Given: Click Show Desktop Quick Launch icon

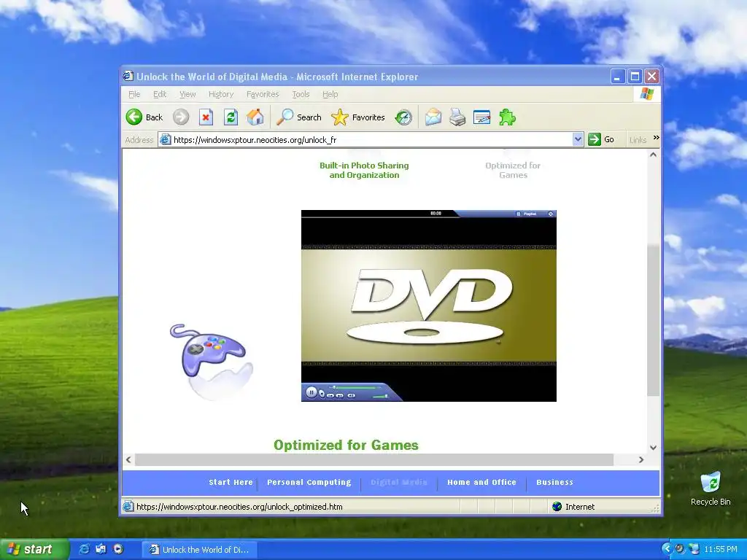Looking at the screenshot, I should point(101,549).
